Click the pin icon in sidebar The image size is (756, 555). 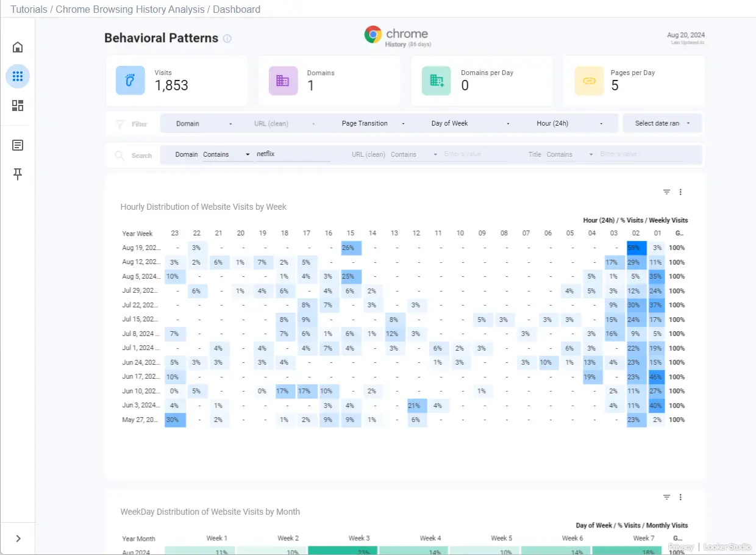pyautogui.click(x=18, y=174)
